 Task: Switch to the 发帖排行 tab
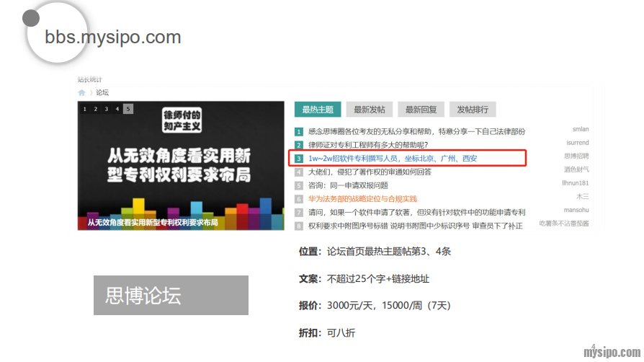tap(473, 110)
